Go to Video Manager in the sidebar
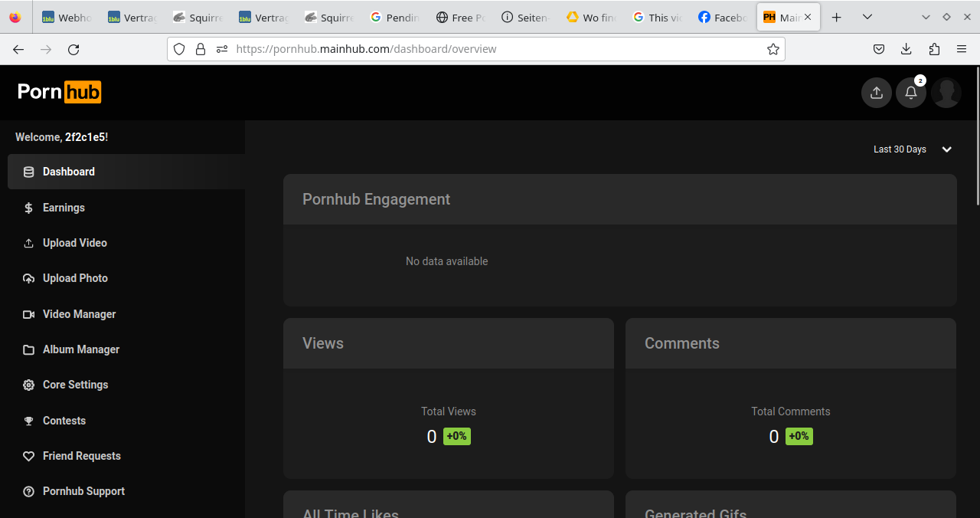Viewport: 980px width, 518px height. click(79, 314)
